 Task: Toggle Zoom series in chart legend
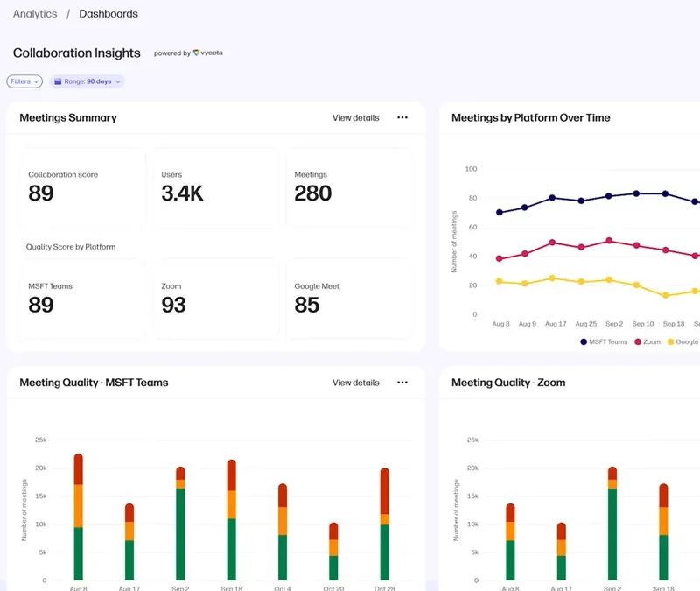tap(647, 341)
